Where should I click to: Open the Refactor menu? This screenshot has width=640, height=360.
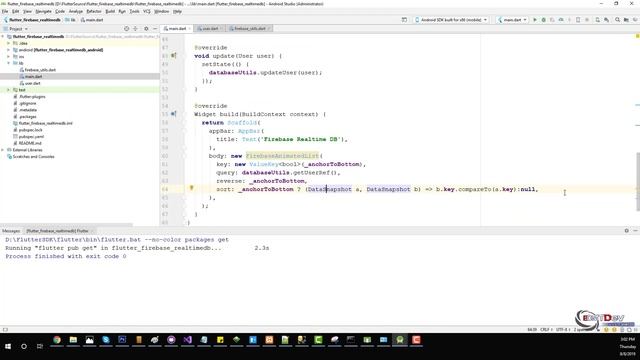pos(93,11)
